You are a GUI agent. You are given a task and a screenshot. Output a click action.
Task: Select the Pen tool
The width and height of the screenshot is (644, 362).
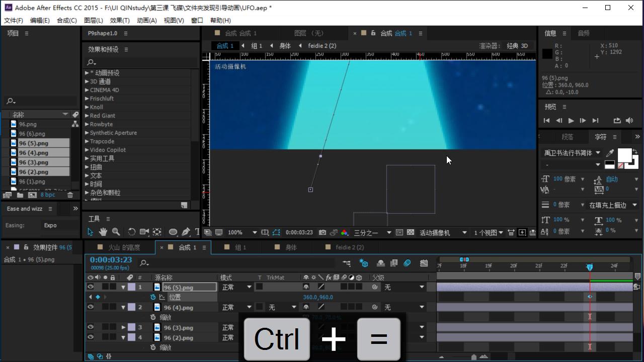[x=186, y=232]
